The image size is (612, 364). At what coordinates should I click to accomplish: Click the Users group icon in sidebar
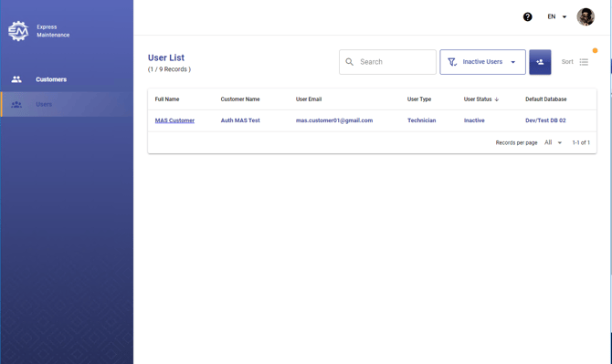[16, 104]
